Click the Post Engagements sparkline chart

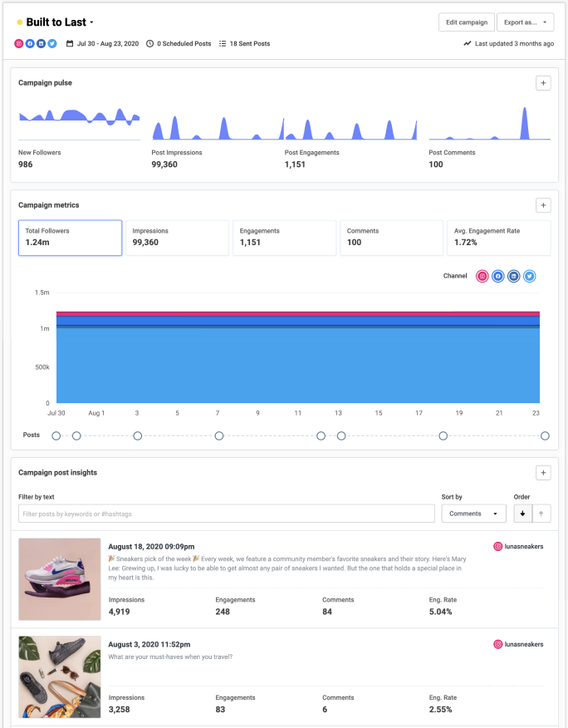click(x=350, y=129)
